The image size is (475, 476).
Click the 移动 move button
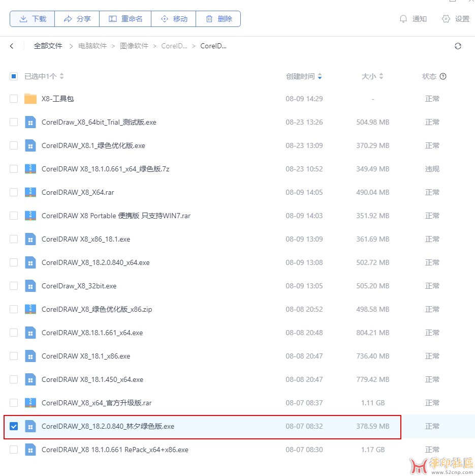(174, 19)
